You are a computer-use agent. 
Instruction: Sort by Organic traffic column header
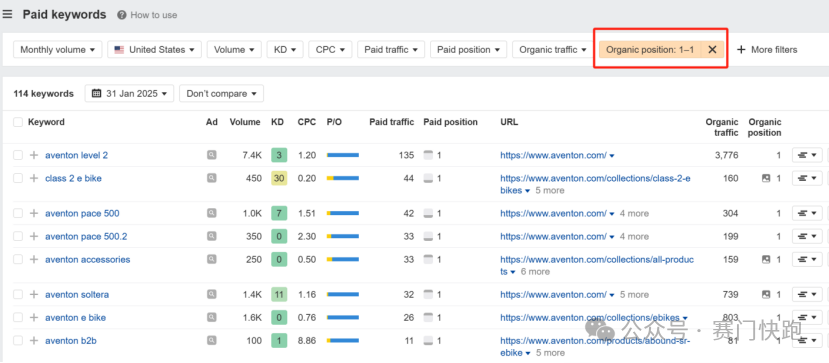click(722, 127)
